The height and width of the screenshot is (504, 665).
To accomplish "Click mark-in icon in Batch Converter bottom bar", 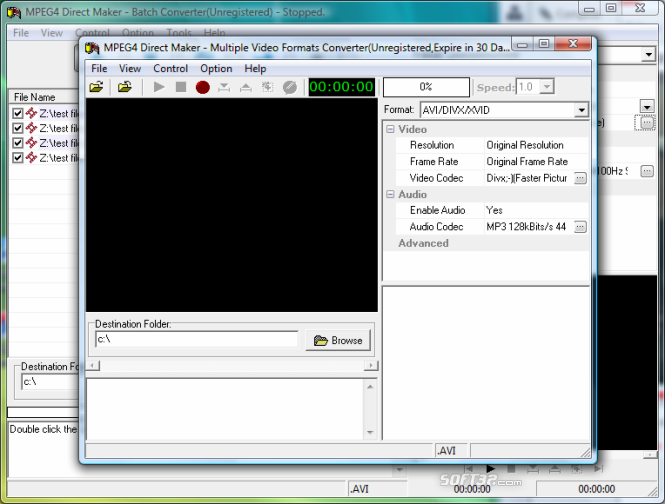I will pyautogui.click(x=533, y=469).
